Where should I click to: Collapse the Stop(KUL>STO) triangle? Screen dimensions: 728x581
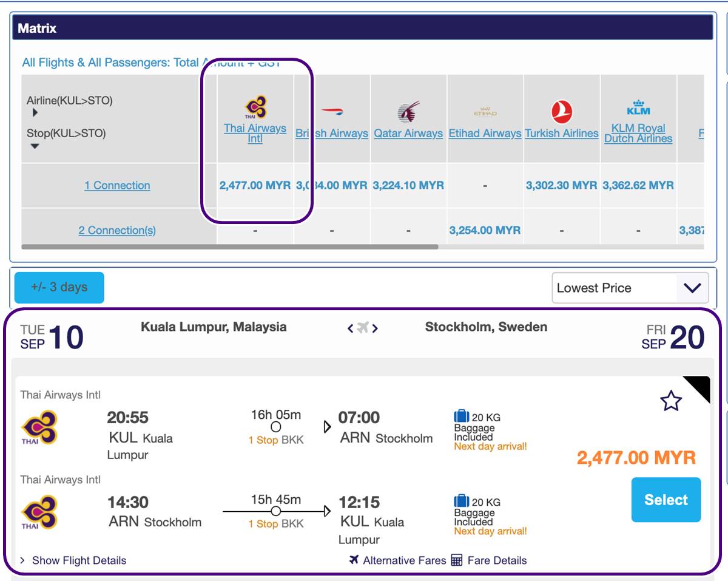35,146
